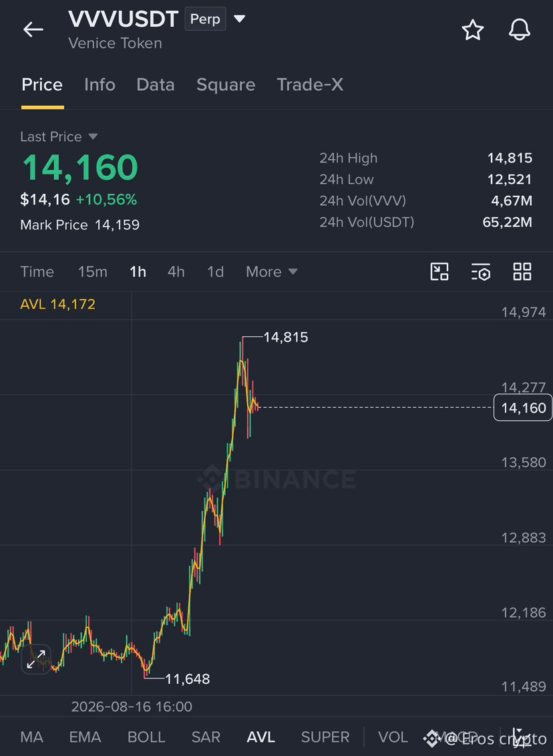Click the current price tag 14,160

[523, 408]
